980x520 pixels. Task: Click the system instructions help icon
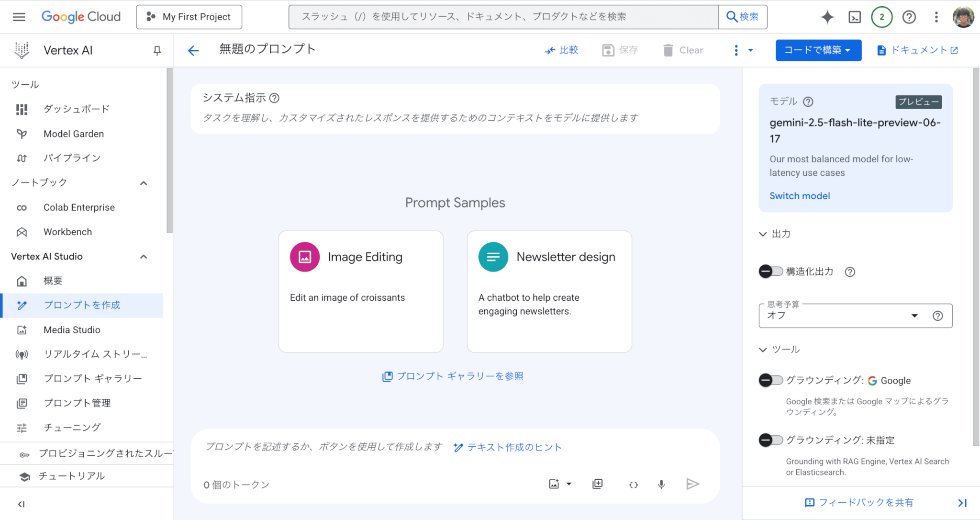coord(274,98)
